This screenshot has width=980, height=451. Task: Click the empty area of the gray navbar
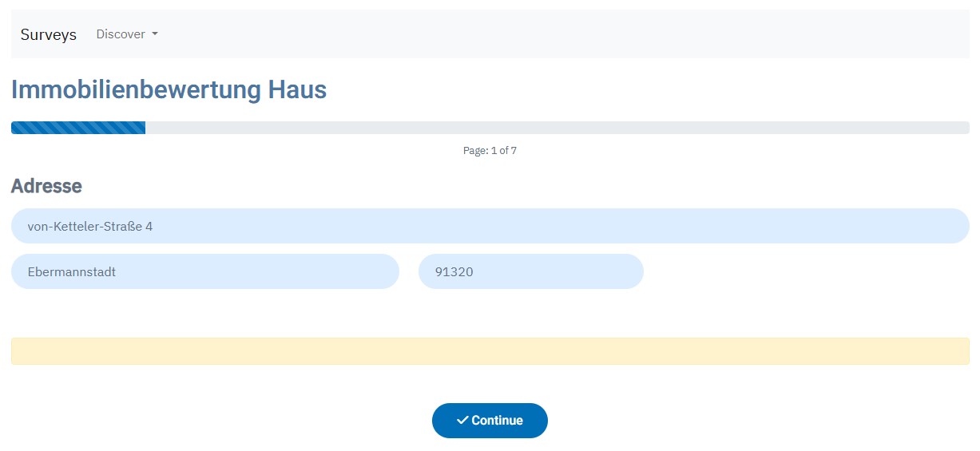point(559,34)
